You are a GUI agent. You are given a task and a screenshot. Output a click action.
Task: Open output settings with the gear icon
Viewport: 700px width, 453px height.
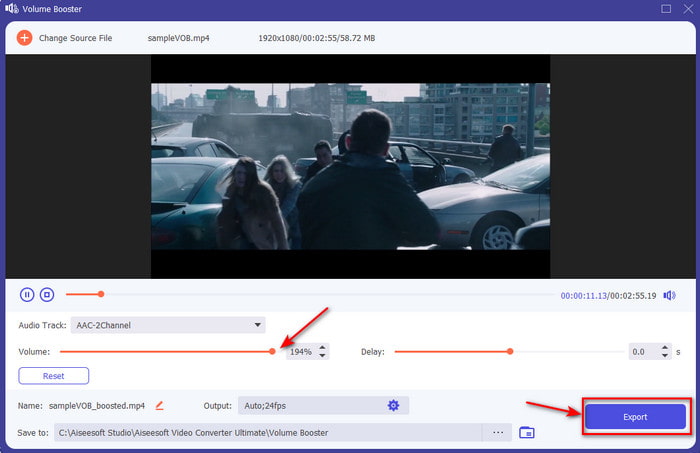pyautogui.click(x=393, y=405)
